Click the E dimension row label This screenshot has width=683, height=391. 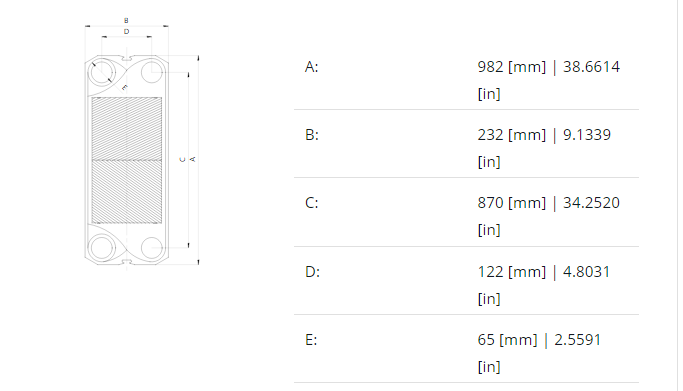click(311, 340)
